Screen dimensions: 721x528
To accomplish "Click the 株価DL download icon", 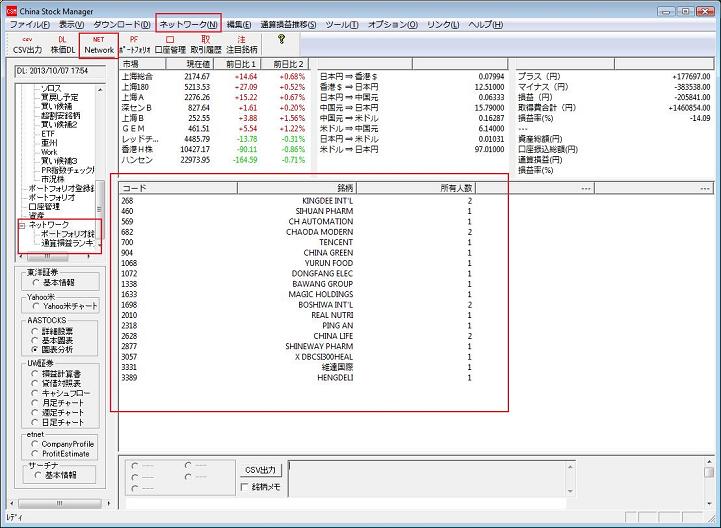I will 62,44.
